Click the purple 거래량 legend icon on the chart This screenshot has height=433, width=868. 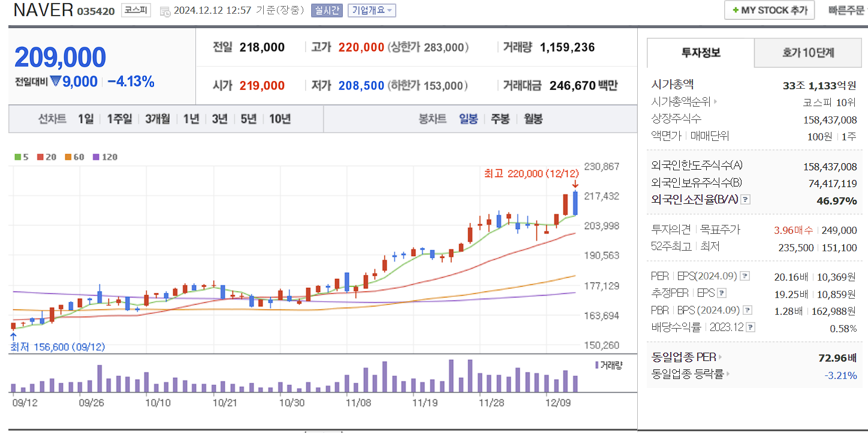click(595, 365)
